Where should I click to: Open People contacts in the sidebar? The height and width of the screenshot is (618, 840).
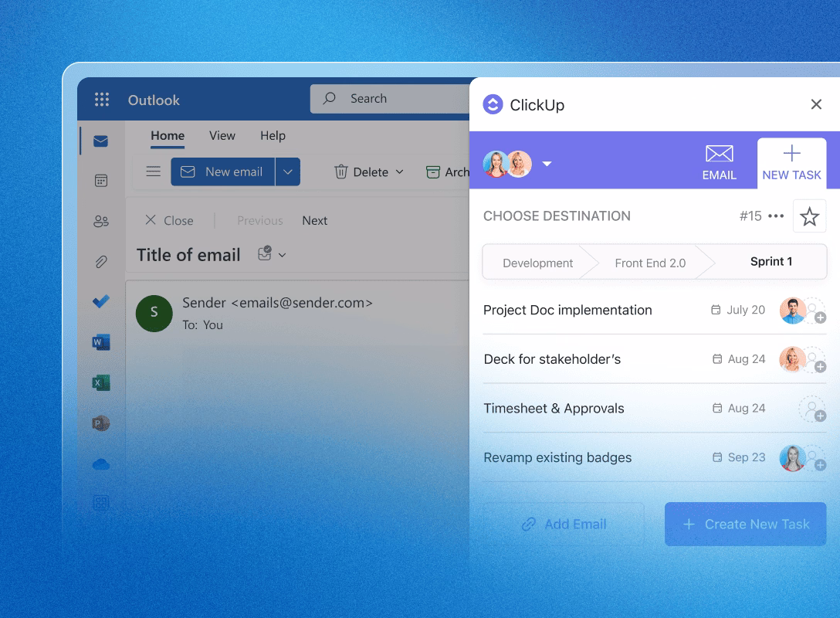(101, 222)
